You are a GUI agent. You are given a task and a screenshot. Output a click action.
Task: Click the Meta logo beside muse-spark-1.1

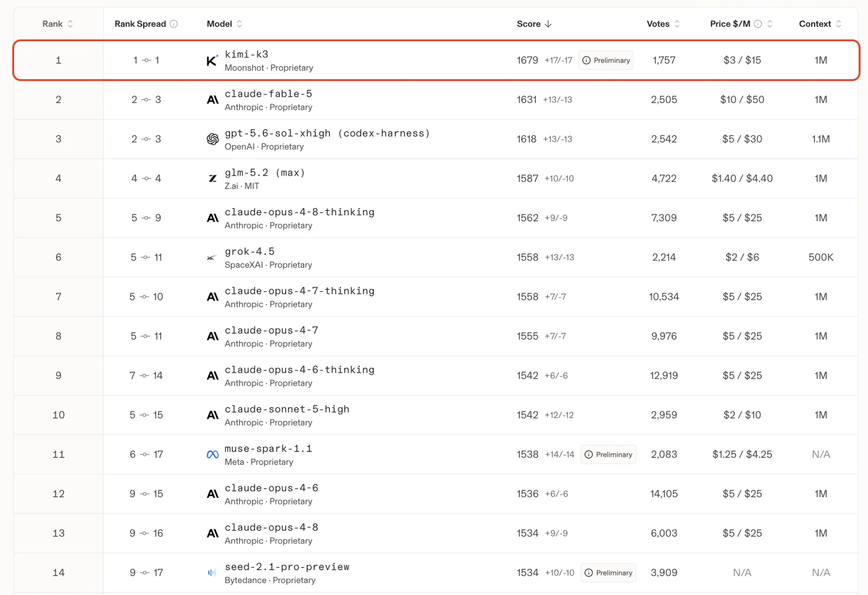point(213,455)
